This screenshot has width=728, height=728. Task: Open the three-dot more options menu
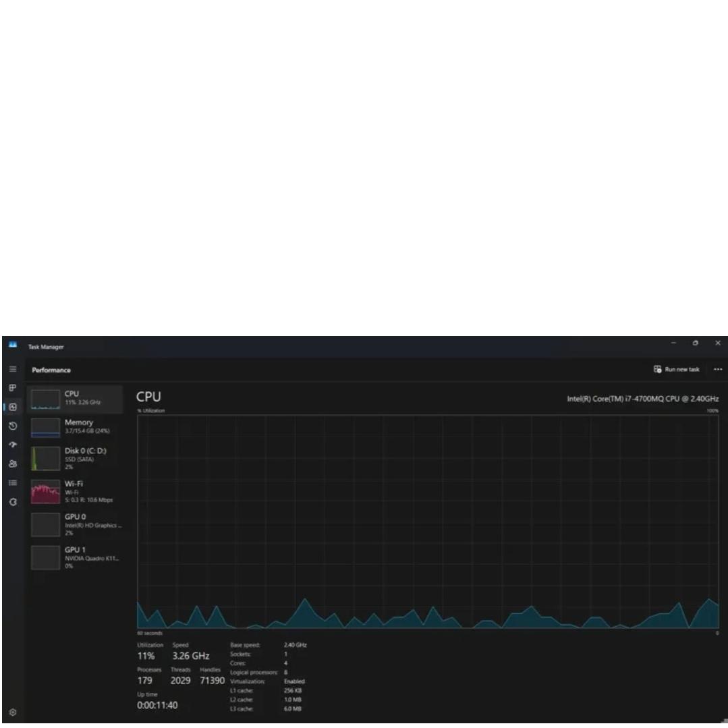[x=717, y=370]
